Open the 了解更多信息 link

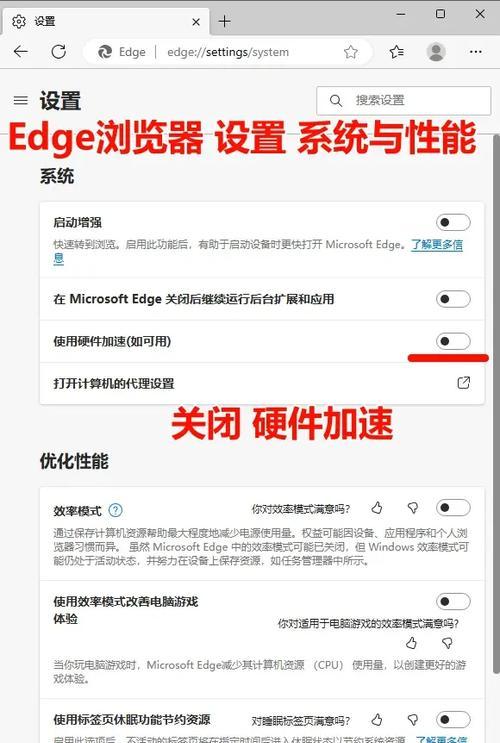(x=258, y=251)
